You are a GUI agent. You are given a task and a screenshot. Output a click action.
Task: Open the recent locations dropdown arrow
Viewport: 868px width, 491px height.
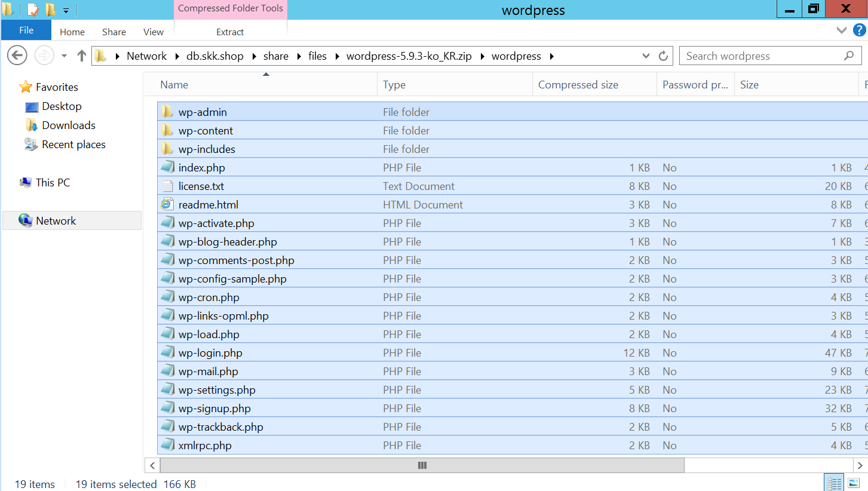(x=65, y=56)
